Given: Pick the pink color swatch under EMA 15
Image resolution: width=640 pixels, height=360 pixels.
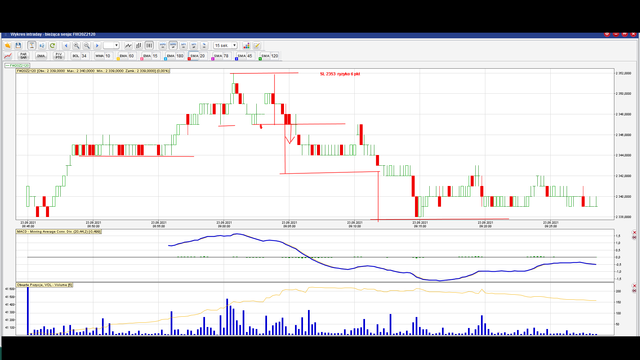Looking at the screenshot, I should tap(142, 59).
